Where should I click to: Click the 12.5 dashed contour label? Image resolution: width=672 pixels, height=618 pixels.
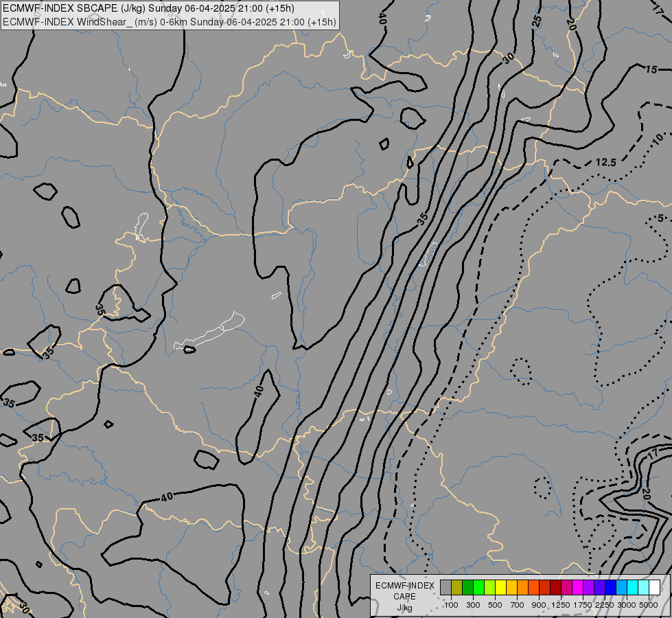tap(606, 162)
